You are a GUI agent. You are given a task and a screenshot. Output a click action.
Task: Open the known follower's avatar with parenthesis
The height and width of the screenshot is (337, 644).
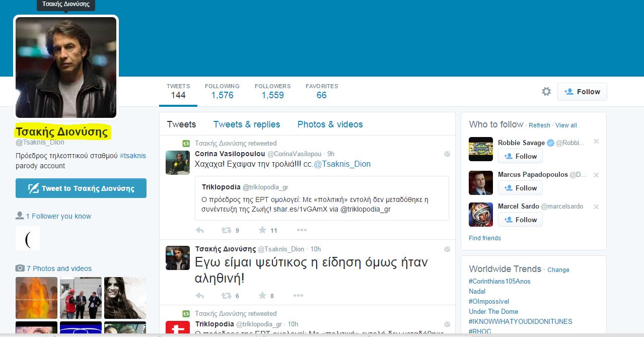(28, 238)
